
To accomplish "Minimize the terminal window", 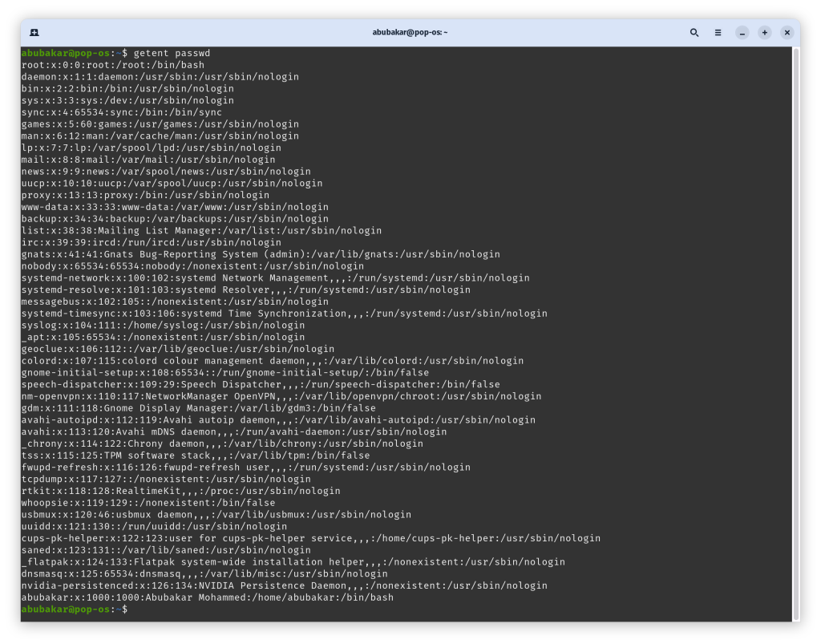I will 741,32.
